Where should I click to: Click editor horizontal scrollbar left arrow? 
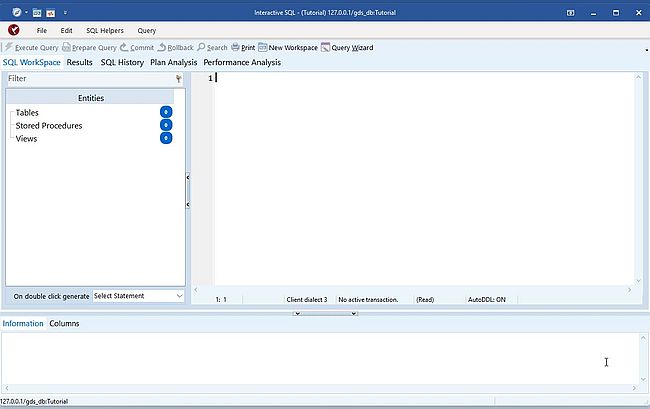196,290
